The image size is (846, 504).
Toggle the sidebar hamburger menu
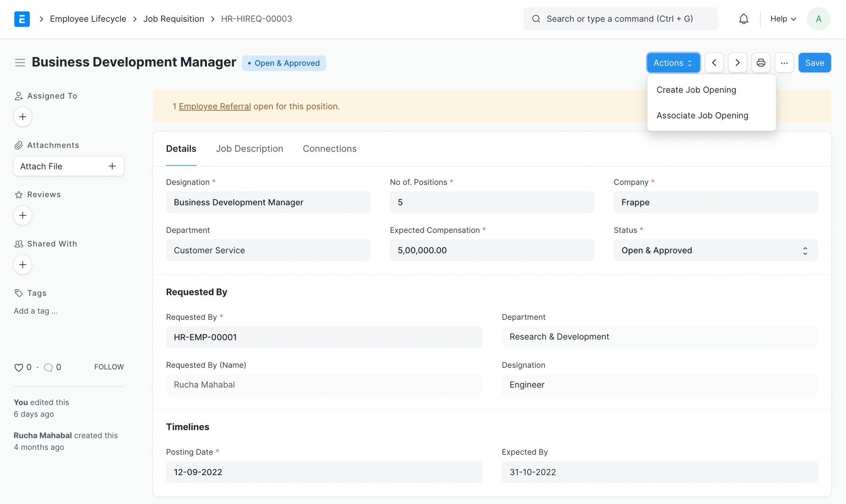(20, 63)
